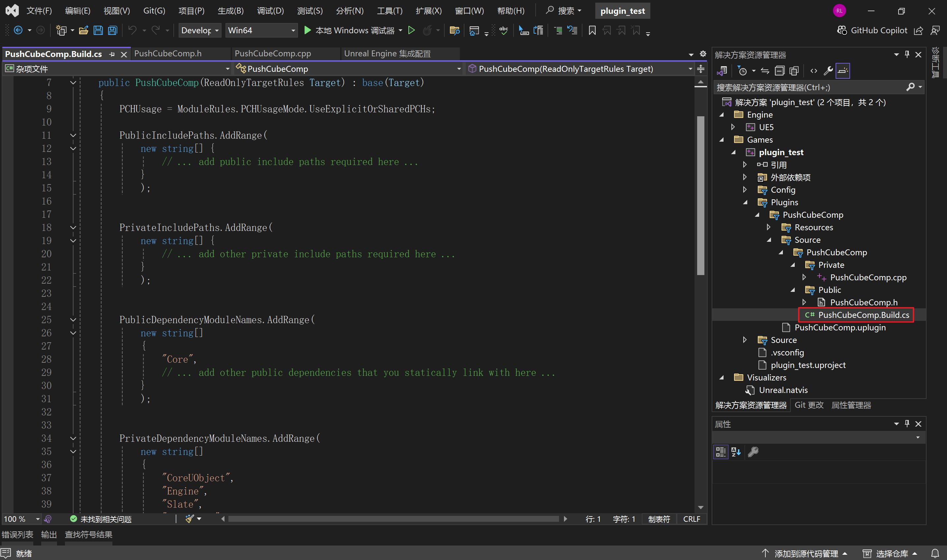Toggle bookmark with the bookmark toolbar icon
Viewport: 947px width, 560px height.
(x=592, y=30)
